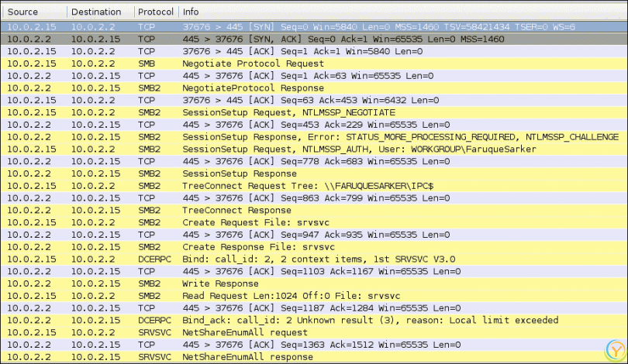
Task: Click the Protocol column header
Action: [x=155, y=12]
